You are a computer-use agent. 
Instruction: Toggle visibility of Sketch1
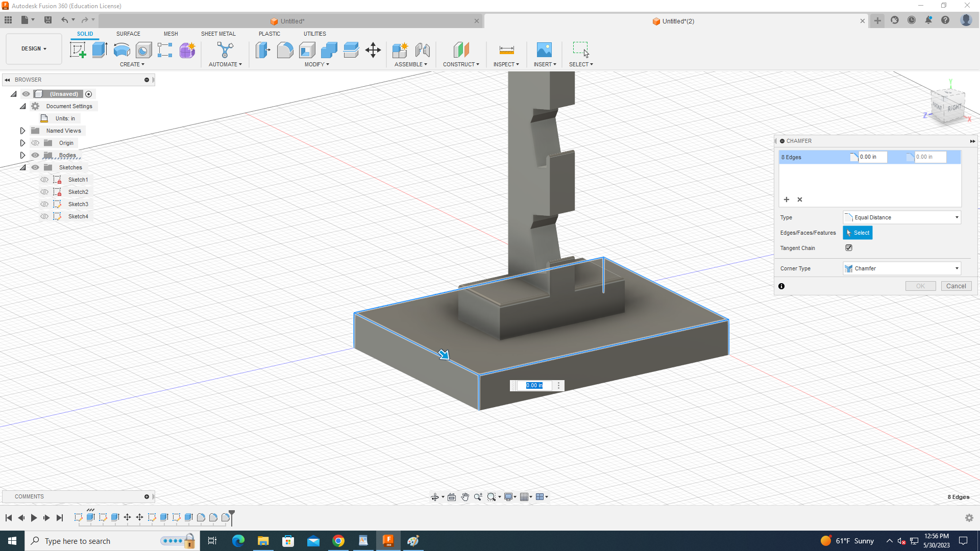click(x=44, y=180)
